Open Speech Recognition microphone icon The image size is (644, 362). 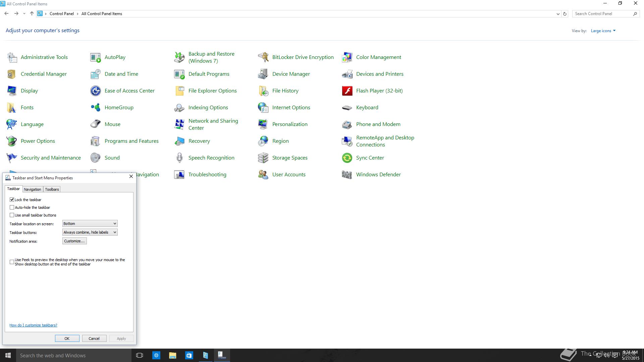tap(179, 158)
